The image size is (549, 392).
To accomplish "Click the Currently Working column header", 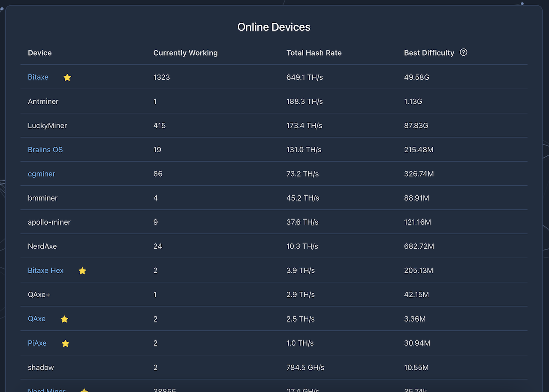I will [x=185, y=53].
